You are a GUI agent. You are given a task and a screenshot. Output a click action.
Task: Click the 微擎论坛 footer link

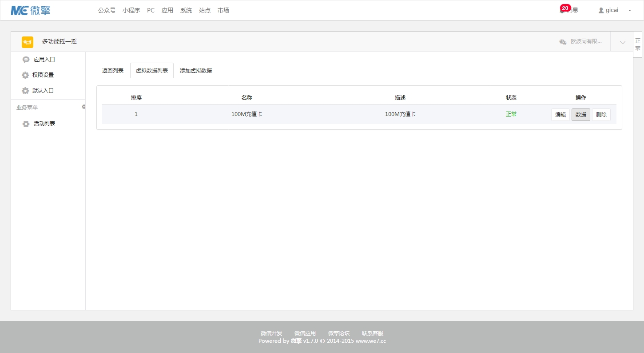tap(339, 333)
